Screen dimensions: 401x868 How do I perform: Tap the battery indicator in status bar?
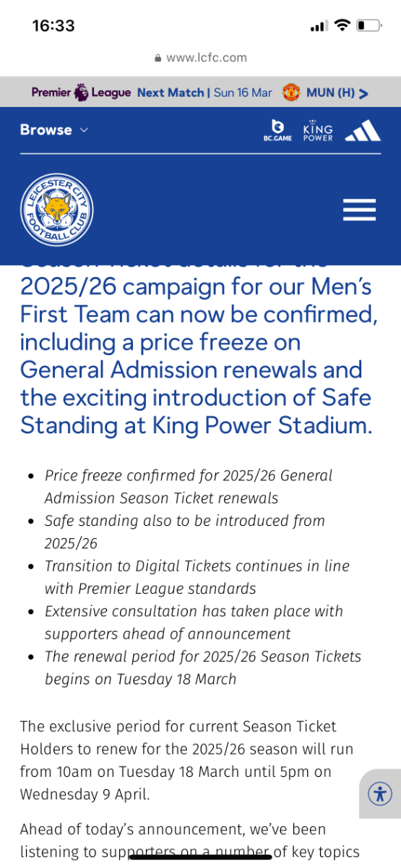(x=368, y=26)
